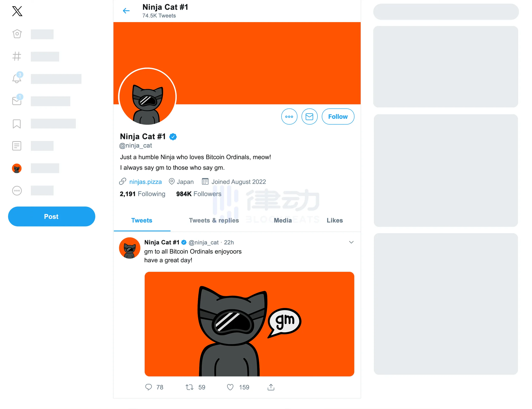Switch to the Media tab

282,220
